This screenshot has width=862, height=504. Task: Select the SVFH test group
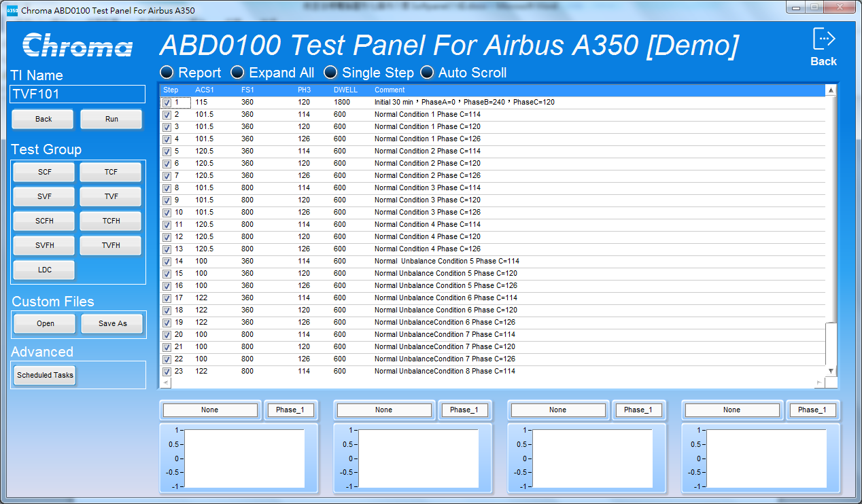click(x=44, y=245)
